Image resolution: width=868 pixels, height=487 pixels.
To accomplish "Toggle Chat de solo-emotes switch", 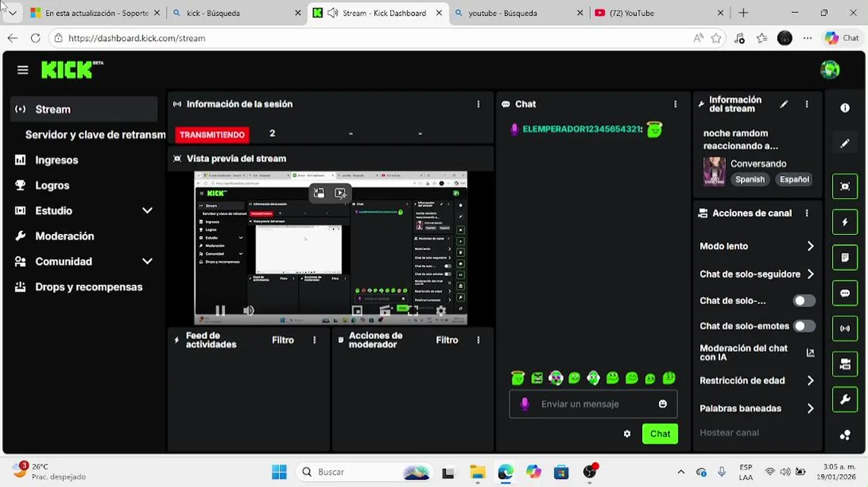I will pos(804,326).
